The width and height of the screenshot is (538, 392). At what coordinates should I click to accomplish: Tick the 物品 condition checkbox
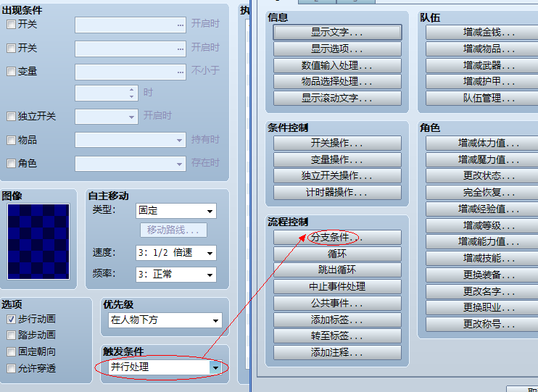pos(12,140)
